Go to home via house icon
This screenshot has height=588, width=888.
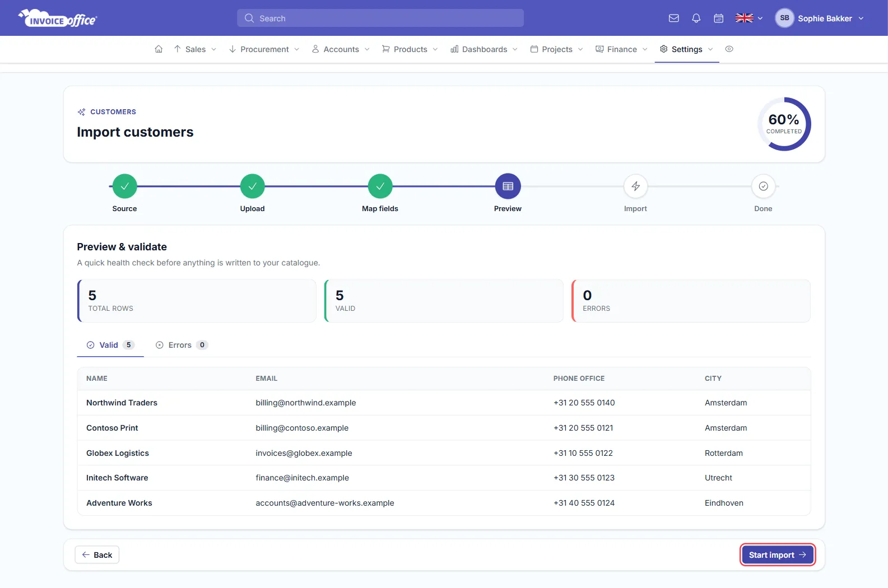(x=159, y=49)
